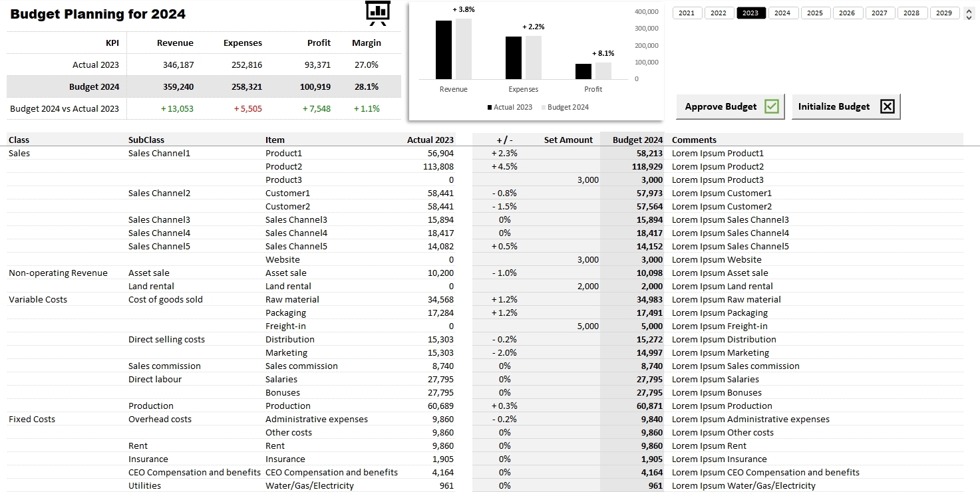This screenshot has height=492, width=980.
Task: Click the gray Budget 2024 Expenses bar
Action: tap(534, 57)
